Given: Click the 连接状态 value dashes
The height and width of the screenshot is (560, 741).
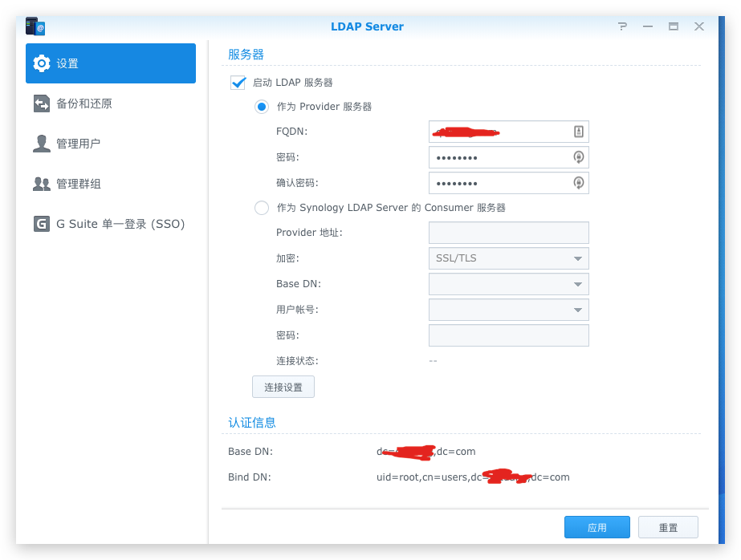Looking at the screenshot, I should [433, 361].
